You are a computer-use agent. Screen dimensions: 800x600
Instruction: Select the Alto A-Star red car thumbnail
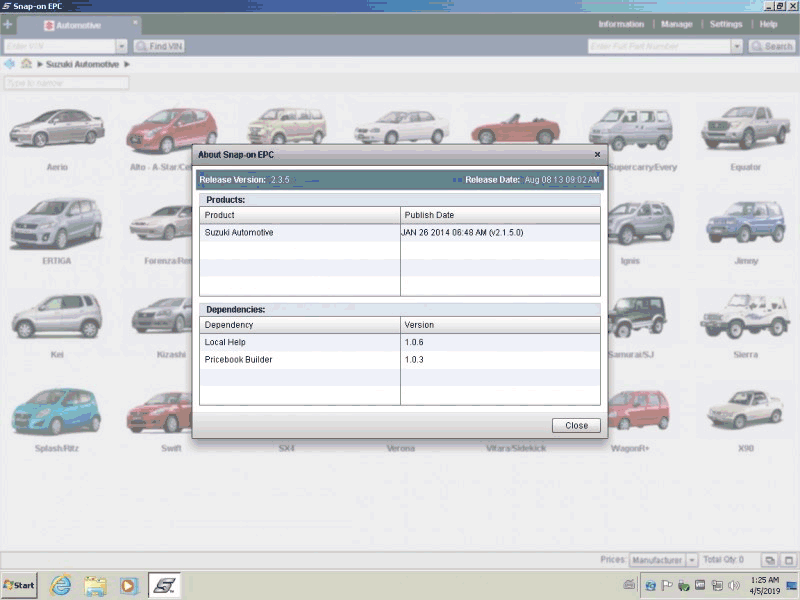pos(171,130)
